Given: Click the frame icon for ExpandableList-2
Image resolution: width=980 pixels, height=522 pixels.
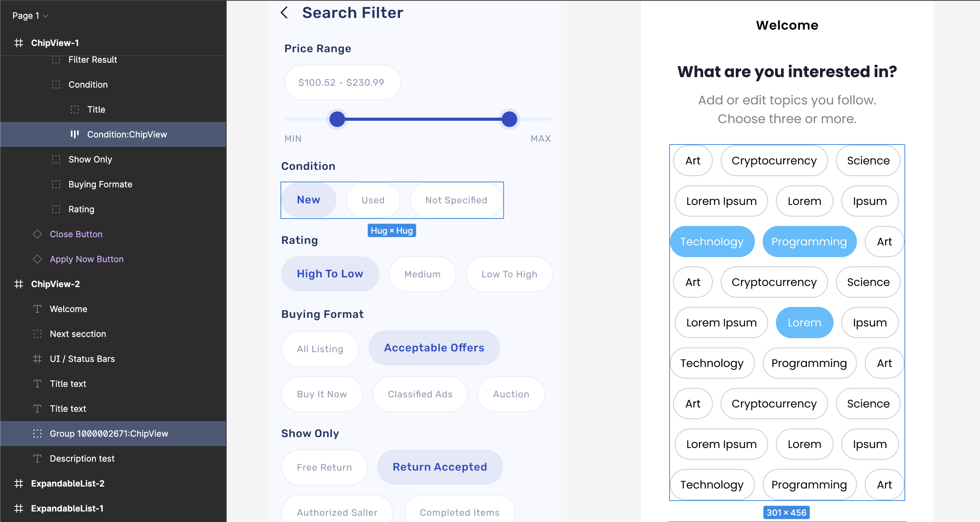Looking at the screenshot, I should (19, 483).
